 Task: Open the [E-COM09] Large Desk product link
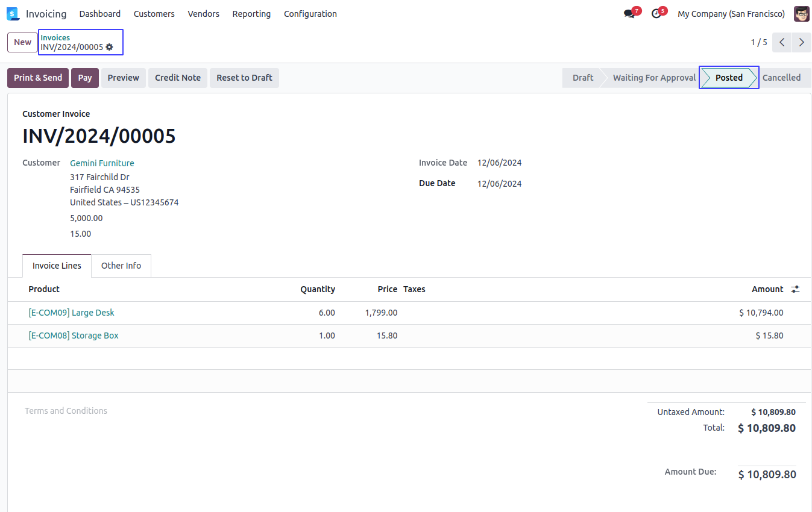71,313
